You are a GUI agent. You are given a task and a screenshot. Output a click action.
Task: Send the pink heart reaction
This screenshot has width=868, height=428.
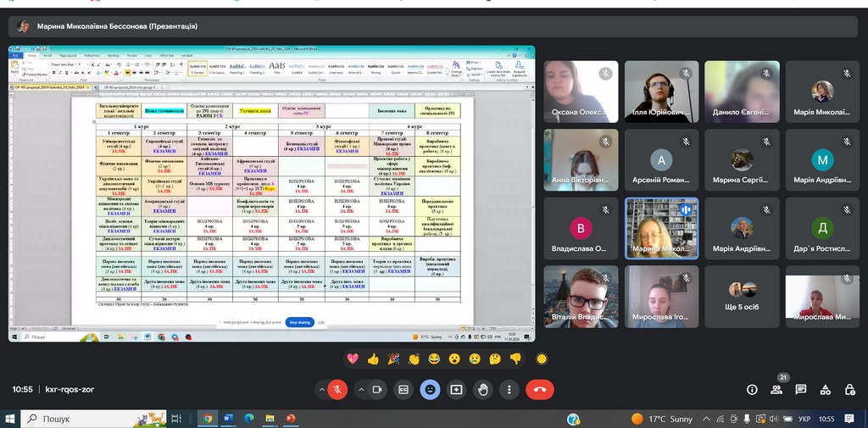coord(353,359)
